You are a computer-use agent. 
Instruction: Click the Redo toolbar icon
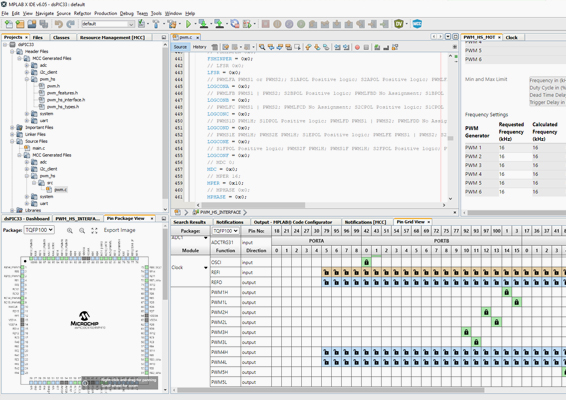pos(70,24)
